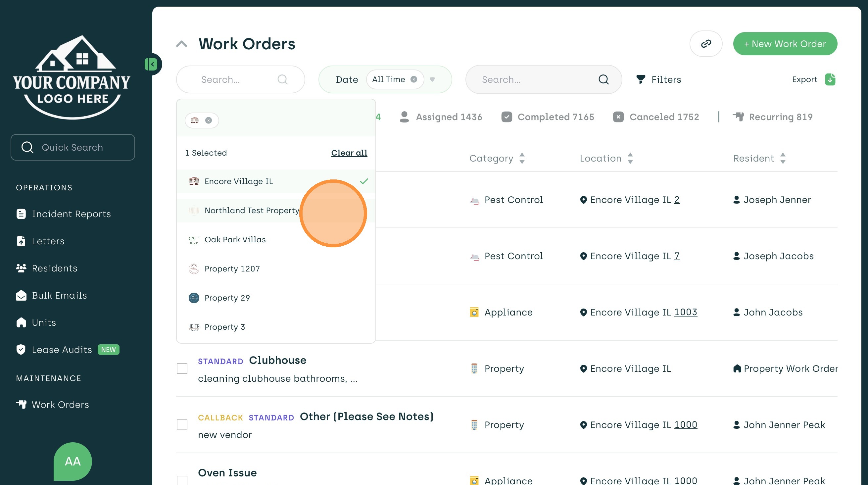This screenshot has width=868, height=485.
Task: Switch to the Recurring 819 tab
Action: click(773, 117)
